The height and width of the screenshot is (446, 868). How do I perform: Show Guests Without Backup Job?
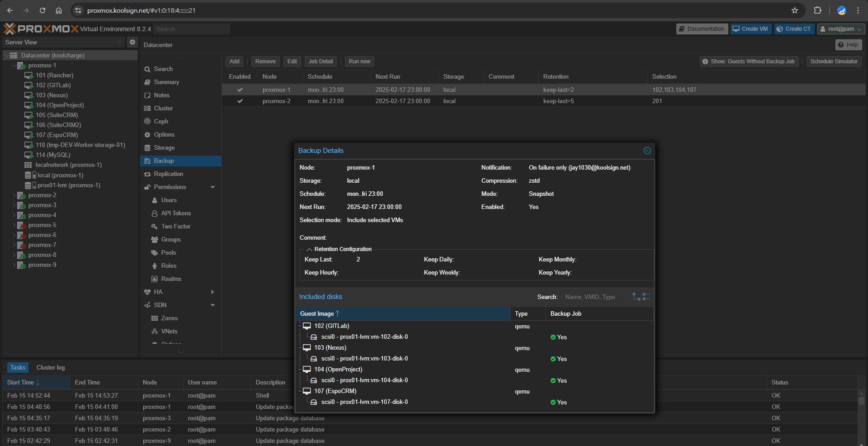pyautogui.click(x=749, y=62)
